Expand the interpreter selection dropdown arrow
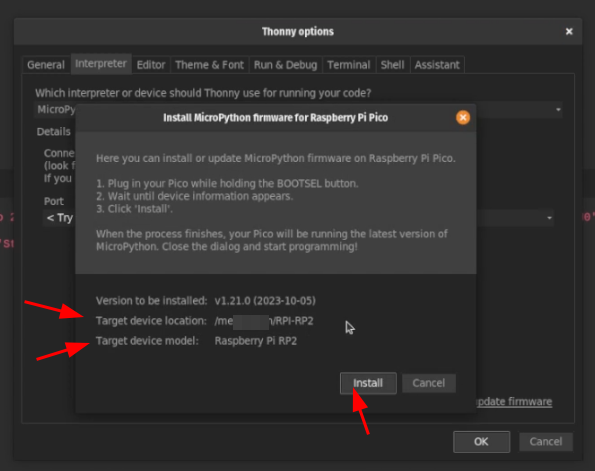This screenshot has height=471, width=595. click(558, 110)
